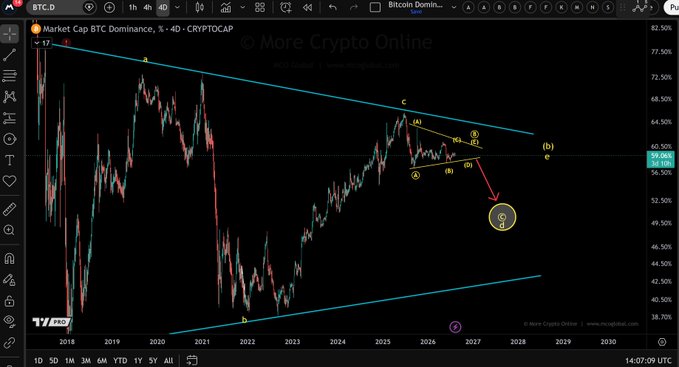Image resolution: width=679 pixels, height=367 pixels.
Task: Switch to the 1h timeframe
Action: pos(133,7)
